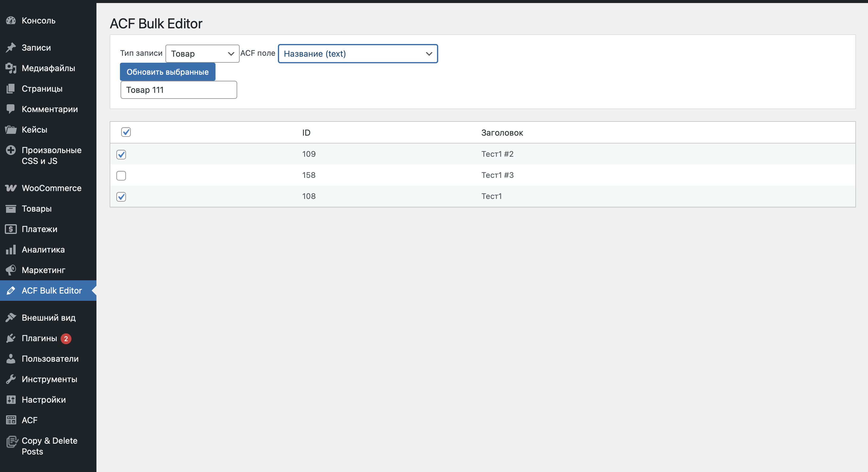Click the Медиафайлы media icon

point(11,68)
